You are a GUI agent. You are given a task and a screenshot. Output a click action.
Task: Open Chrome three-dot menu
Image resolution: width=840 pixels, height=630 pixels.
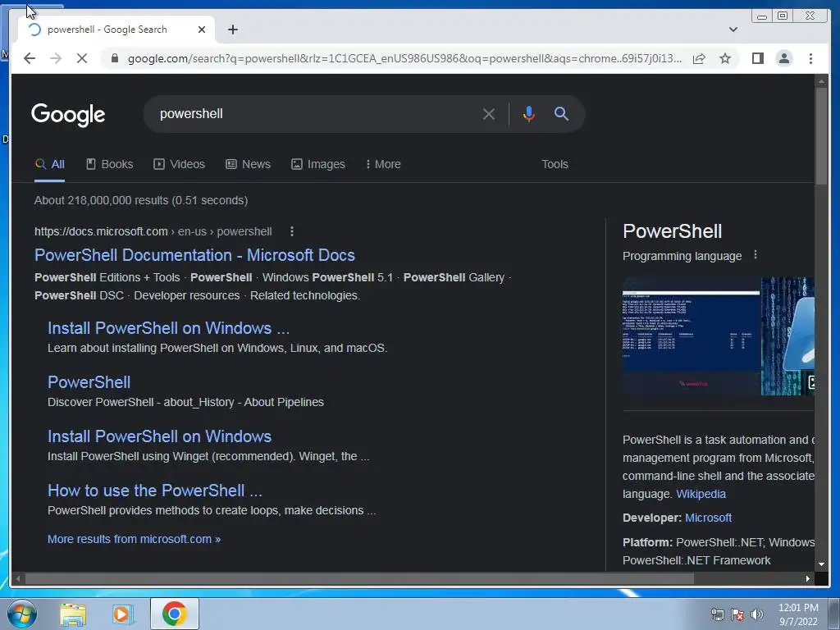pyautogui.click(x=810, y=58)
